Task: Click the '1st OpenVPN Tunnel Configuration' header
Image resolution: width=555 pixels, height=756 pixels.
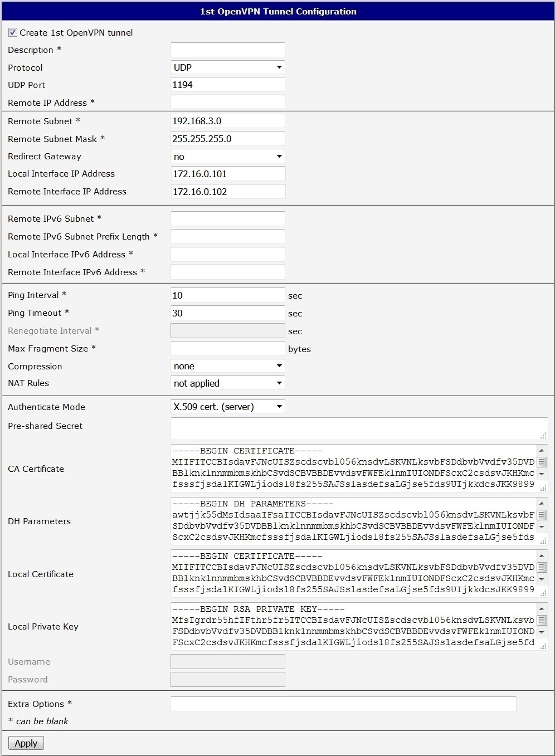Action: (x=278, y=11)
